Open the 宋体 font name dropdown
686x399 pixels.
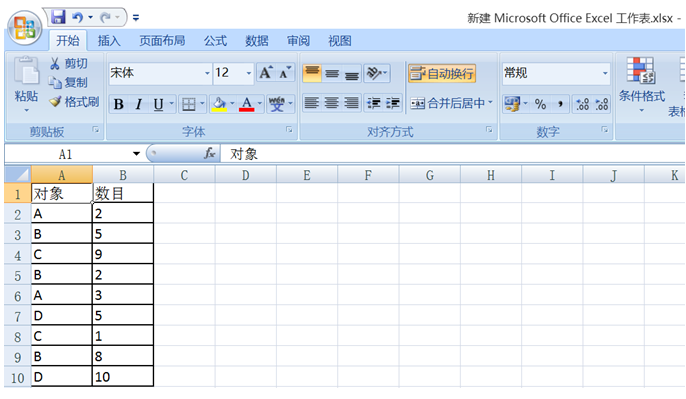tap(207, 73)
